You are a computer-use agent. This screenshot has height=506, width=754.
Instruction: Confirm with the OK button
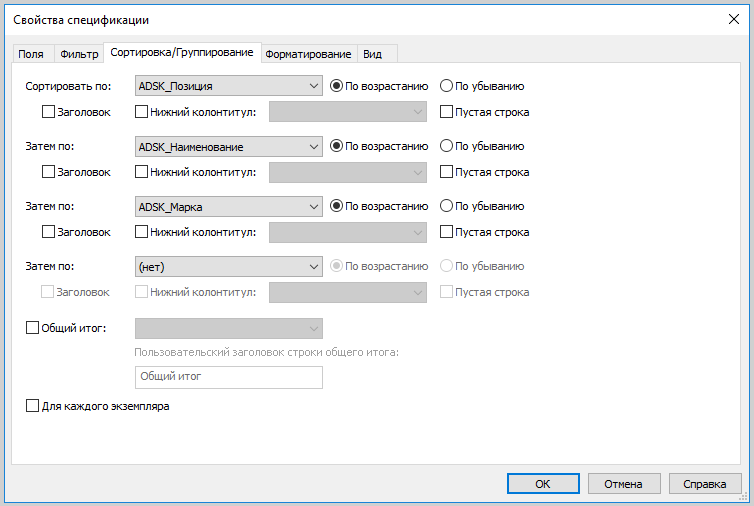click(543, 484)
